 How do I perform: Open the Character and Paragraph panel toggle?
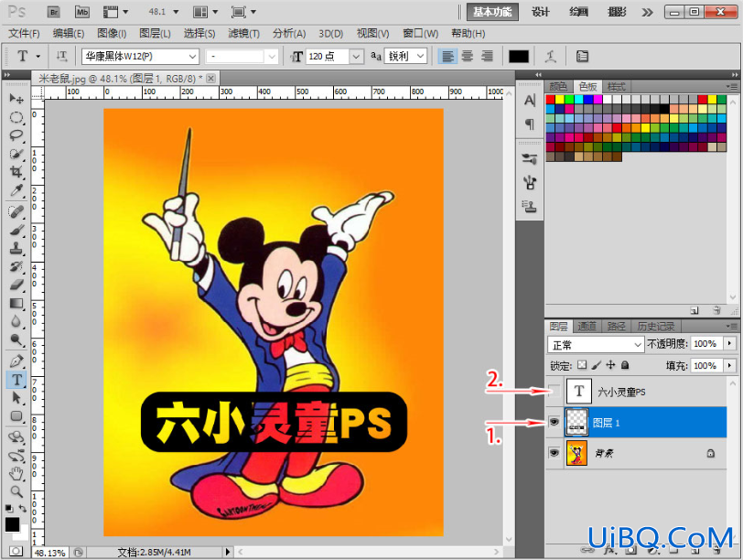pos(582,57)
